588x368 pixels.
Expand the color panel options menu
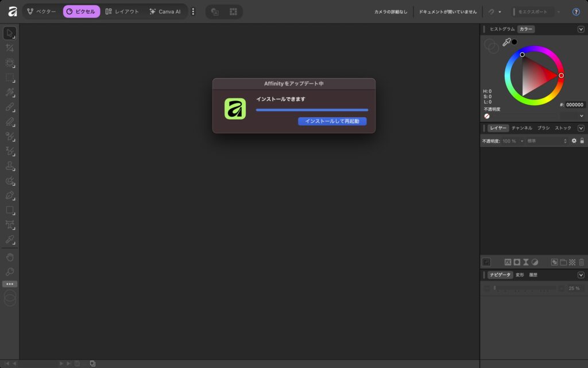[x=581, y=29]
